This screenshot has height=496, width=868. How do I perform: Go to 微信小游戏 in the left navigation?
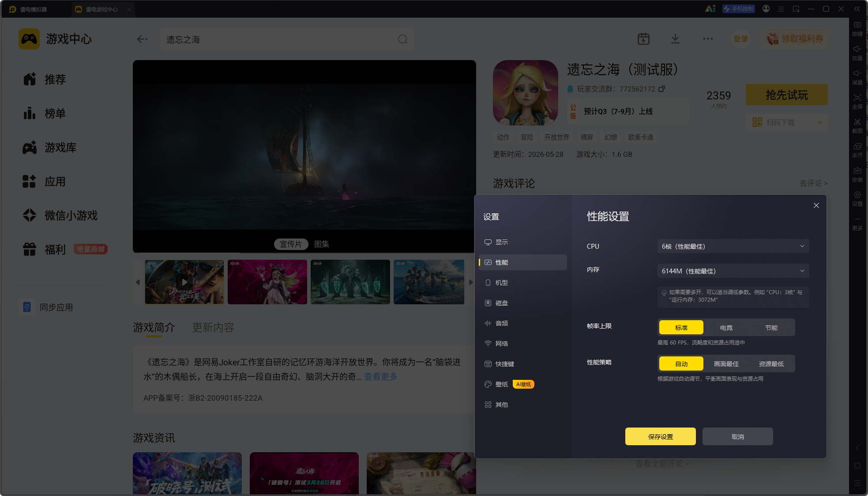point(60,215)
